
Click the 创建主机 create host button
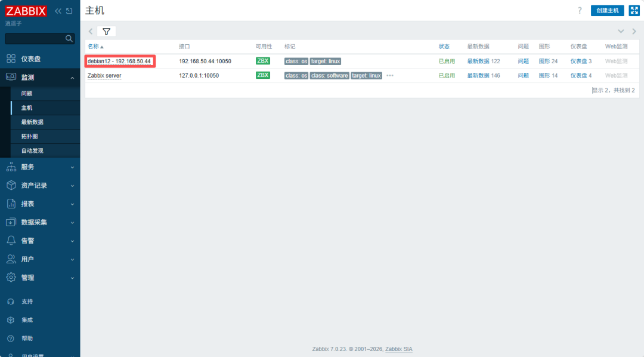tap(608, 11)
